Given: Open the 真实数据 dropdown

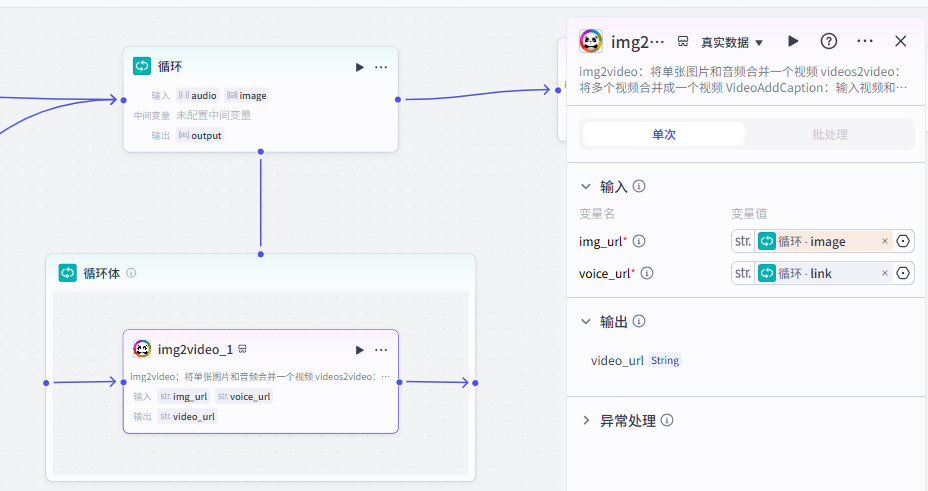Looking at the screenshot, I should click(x=732, y=43).
